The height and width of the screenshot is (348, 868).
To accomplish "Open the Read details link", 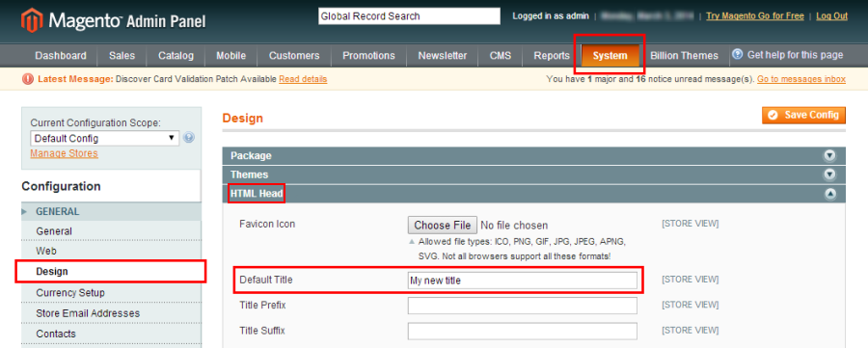I will (x=303, y=79).
